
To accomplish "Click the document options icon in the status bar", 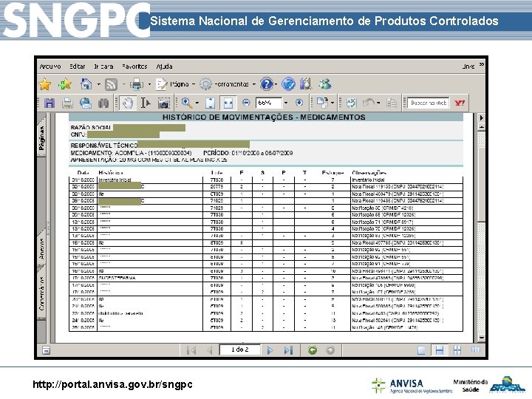I will [x=46, y=349].
